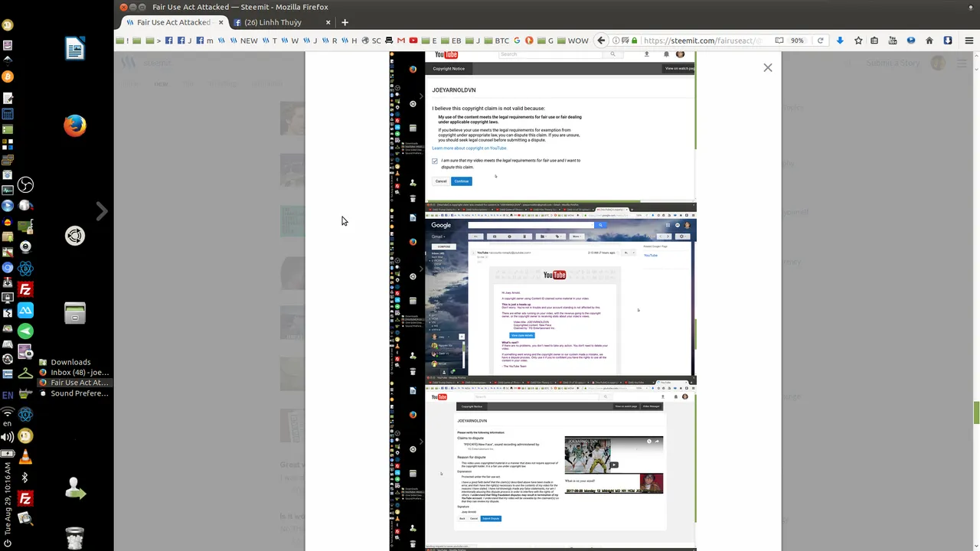
Task: Switch to the Sound Preferences window
Action: (x=74, y=393)
